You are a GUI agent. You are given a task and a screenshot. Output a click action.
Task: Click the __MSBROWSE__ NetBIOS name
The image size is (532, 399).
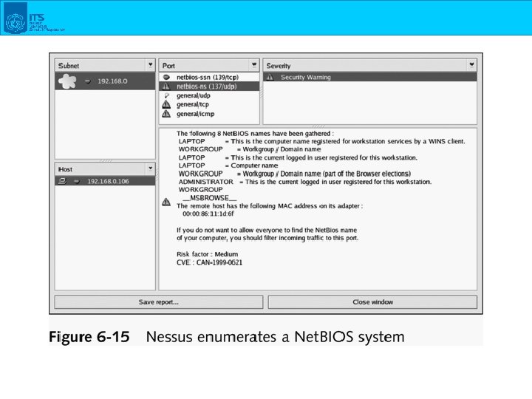coord(210,198)
